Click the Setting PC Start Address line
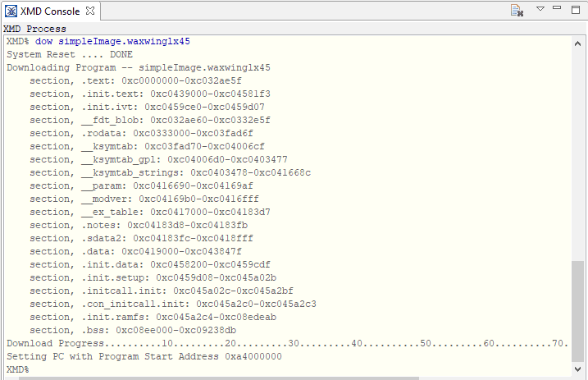The image size is (588, 380). click(144, 356)
